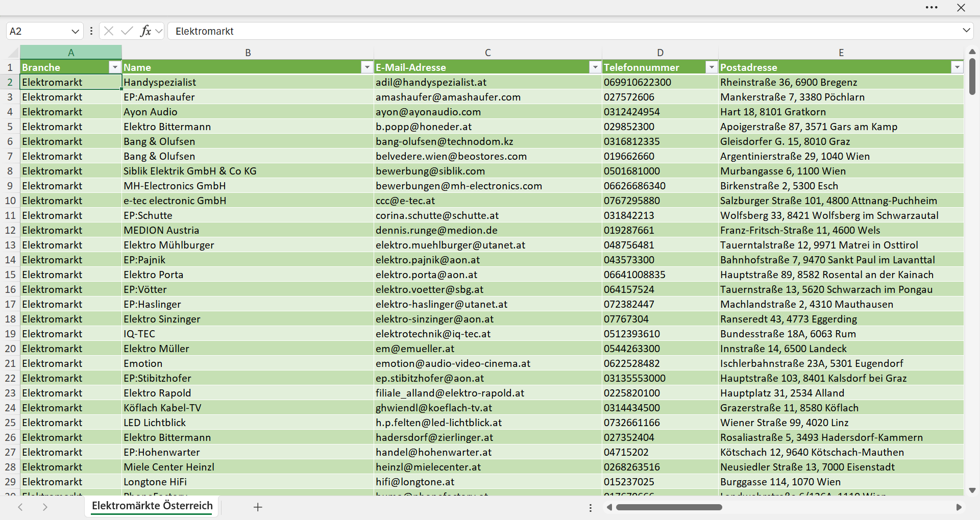Select 'Machlandstraße 2, 4310 Mauthausen' cell
Screen dimensions: 980x520
pos(841,304)
